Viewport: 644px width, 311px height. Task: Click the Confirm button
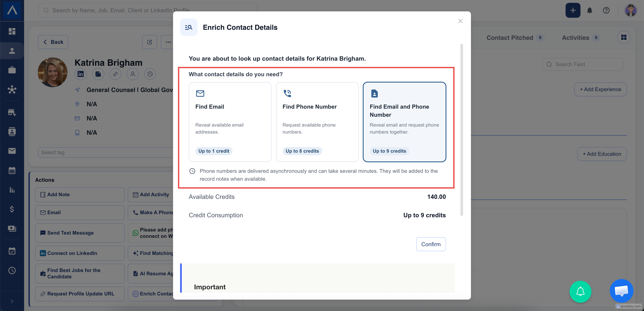[x=431, y=244]
